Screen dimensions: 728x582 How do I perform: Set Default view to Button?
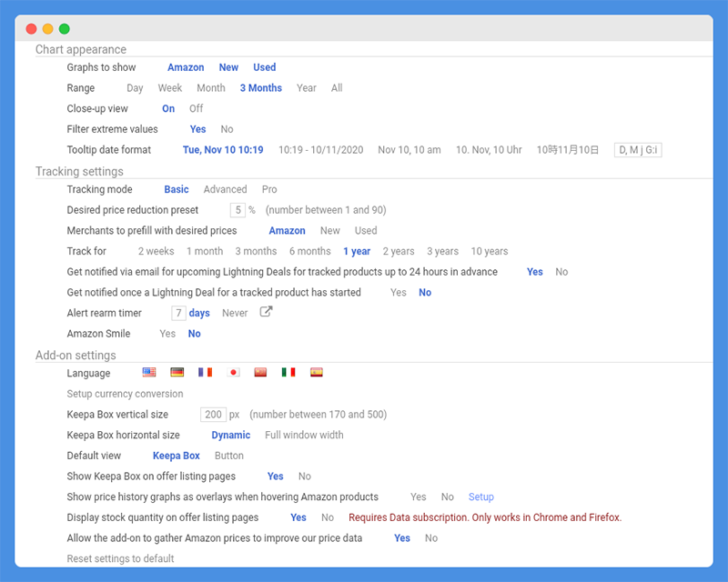coord(229,456)
